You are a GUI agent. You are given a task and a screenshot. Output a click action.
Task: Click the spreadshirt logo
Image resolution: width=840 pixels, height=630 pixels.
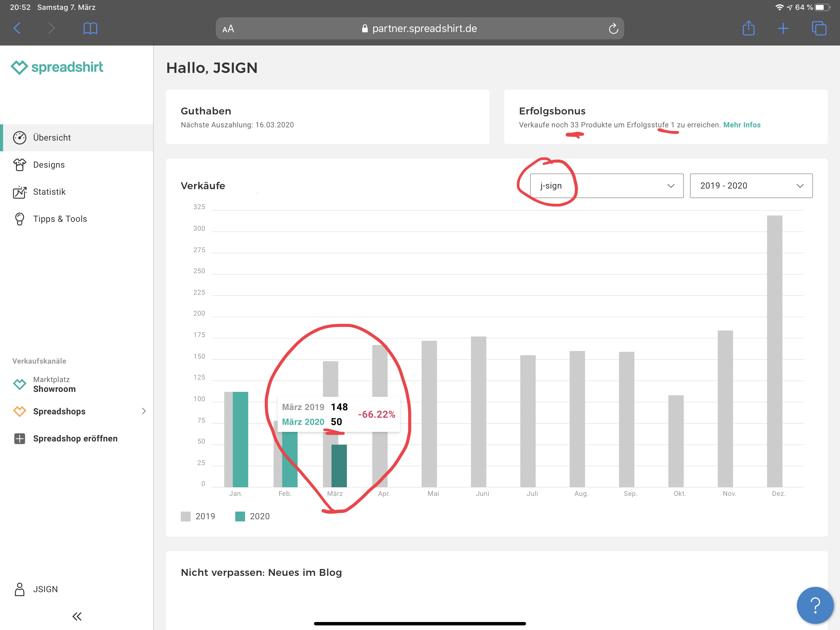57,67
